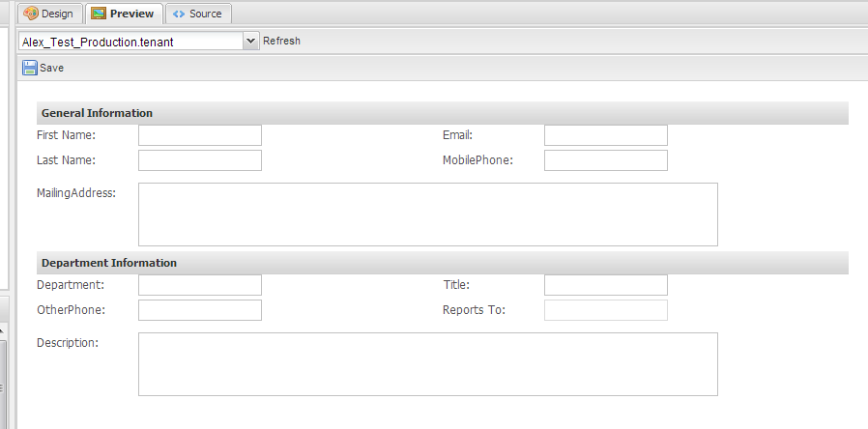Open the Source tab

click(x=198, y=14)
